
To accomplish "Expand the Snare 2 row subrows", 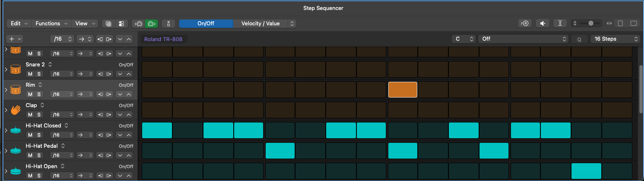I will coord(6,70).
